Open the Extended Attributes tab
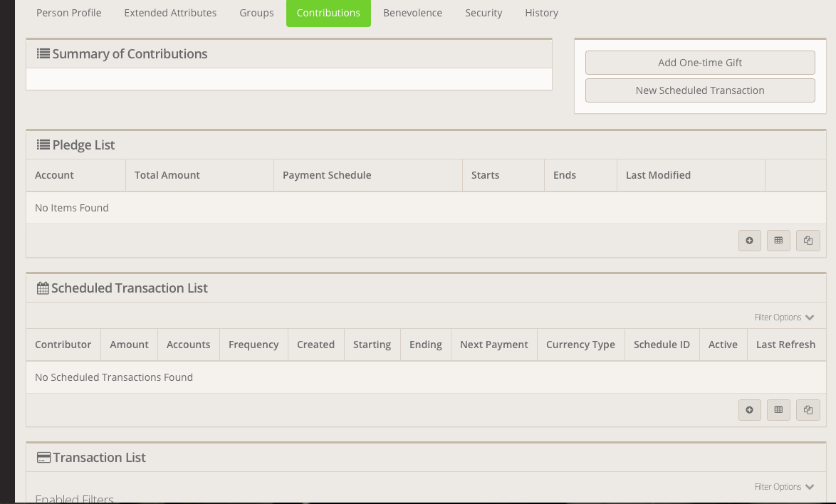 click(170, 13)
